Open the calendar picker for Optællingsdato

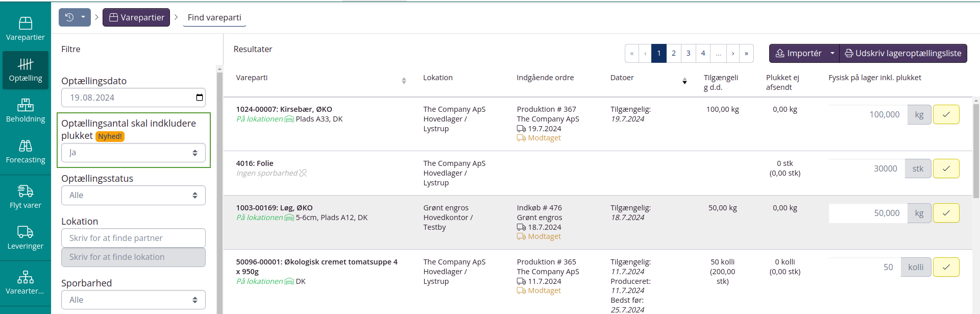[x=200, y=98]
